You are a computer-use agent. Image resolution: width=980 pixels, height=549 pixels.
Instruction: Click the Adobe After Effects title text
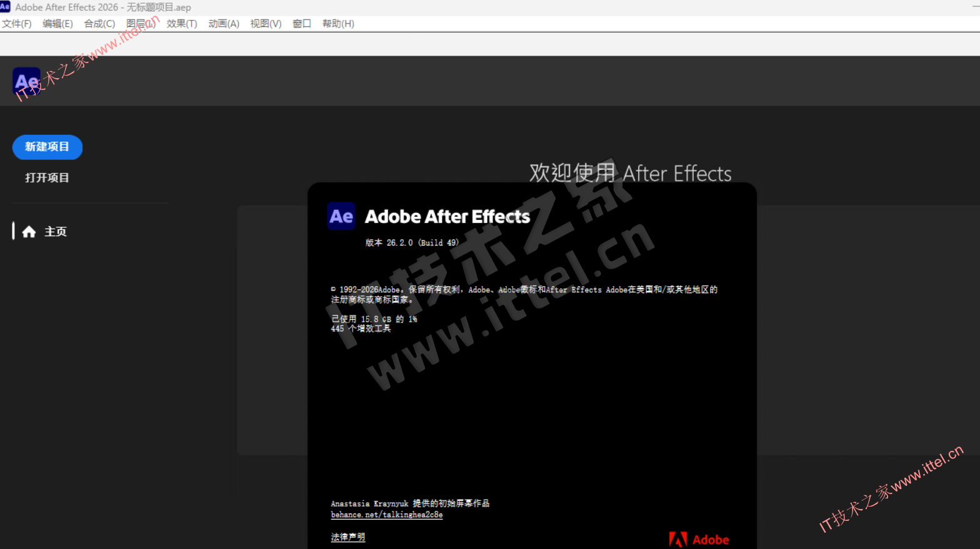[447, 217]
